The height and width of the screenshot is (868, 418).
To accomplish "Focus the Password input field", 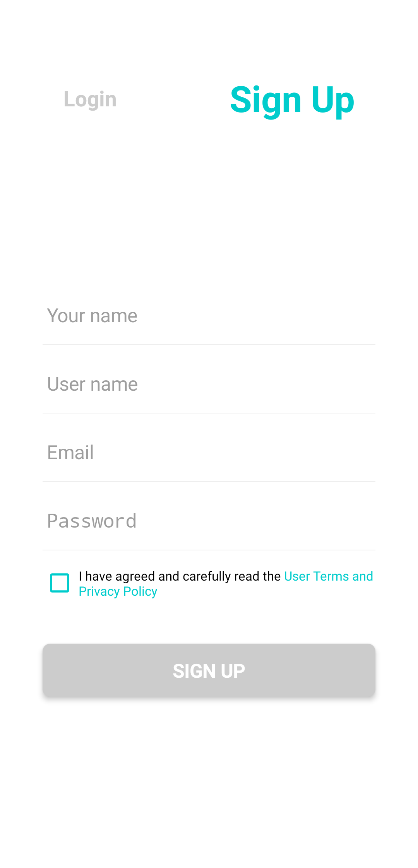I will [x=209, y=521].
